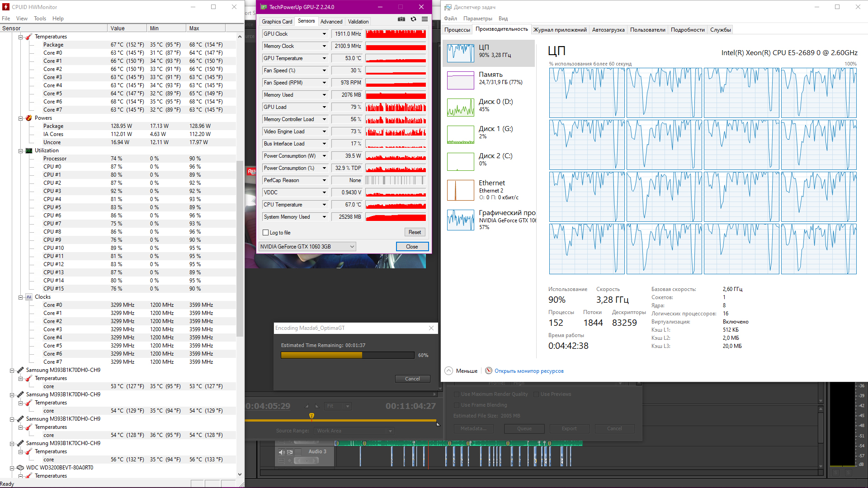Image resolution: width=868 pixels, height=488 pixels.
Task: Toggle Use Maximum Render Quality checkbox
Action: click(x=456, y=394)
